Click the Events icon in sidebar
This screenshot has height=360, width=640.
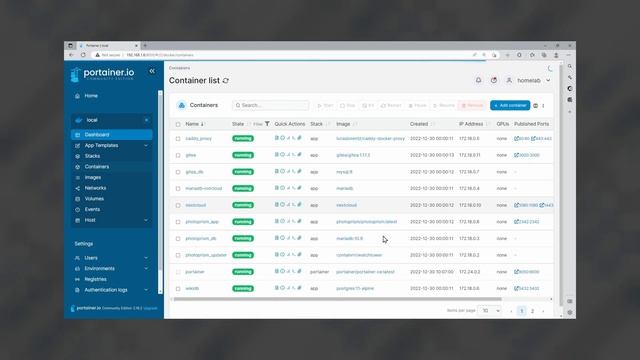click(x=78, y=209)
